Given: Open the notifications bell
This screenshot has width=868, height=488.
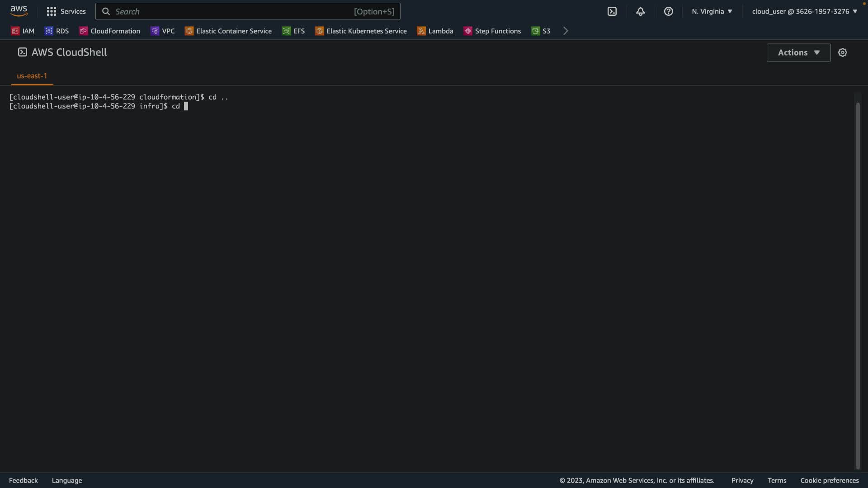Looking at the screenshot, I should tap(640, 11).
